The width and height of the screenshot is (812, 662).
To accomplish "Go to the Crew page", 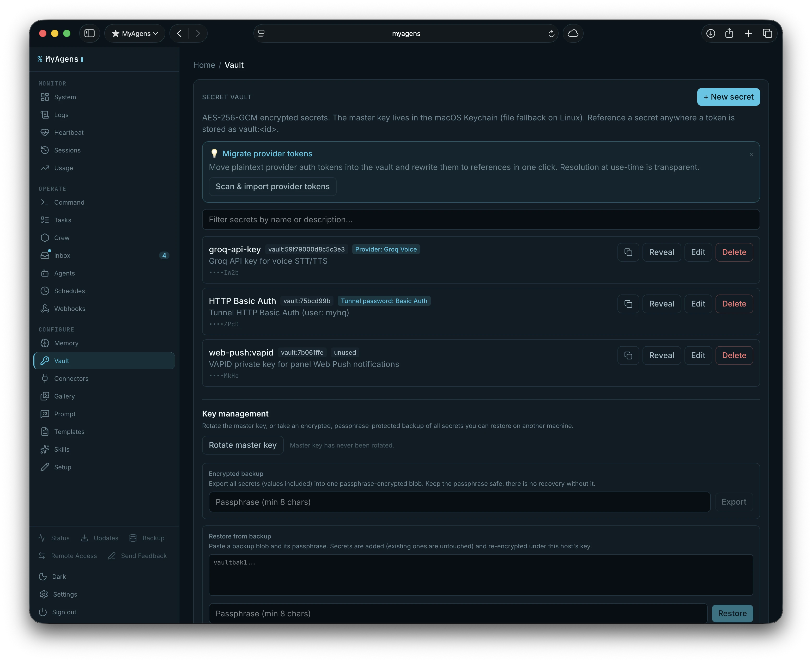I will coord(104,238).
